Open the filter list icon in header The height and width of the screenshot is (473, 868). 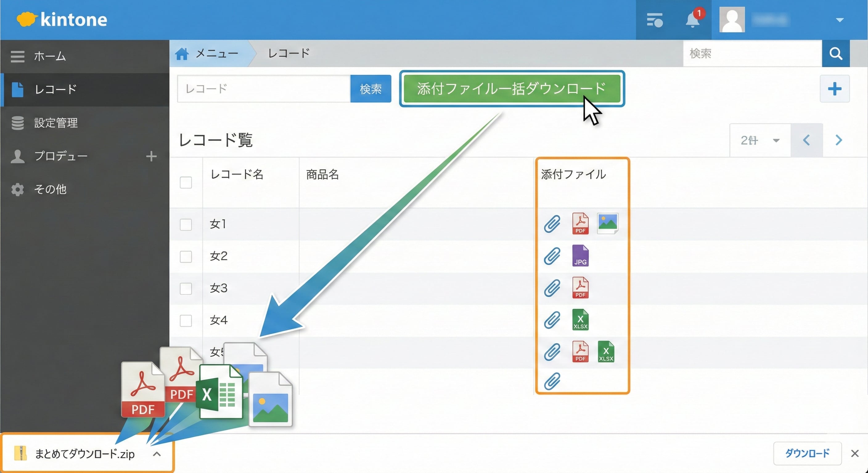coord(655,20)
